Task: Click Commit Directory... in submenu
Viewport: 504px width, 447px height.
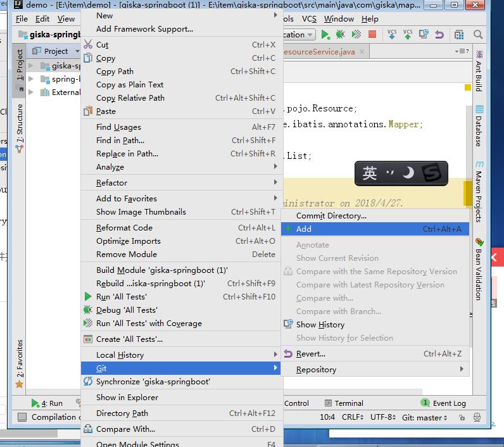Action: pyautogui.click(x=375, y=216)
